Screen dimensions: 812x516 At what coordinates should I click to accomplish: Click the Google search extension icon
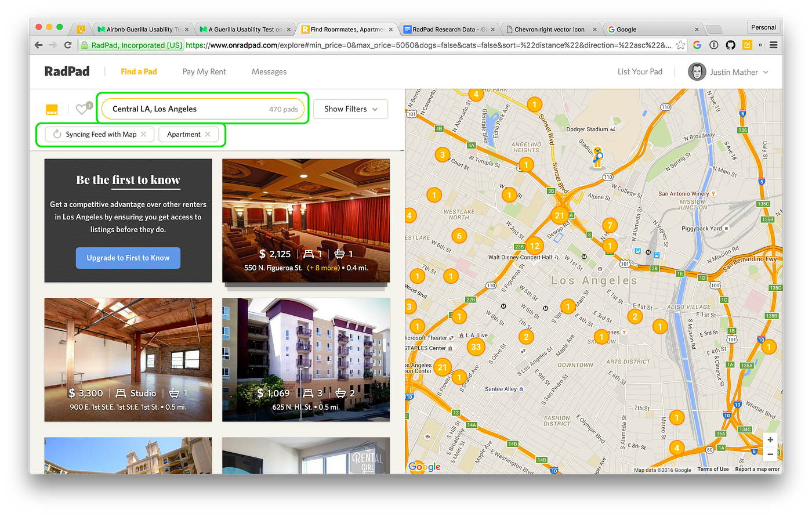point(697,45)
